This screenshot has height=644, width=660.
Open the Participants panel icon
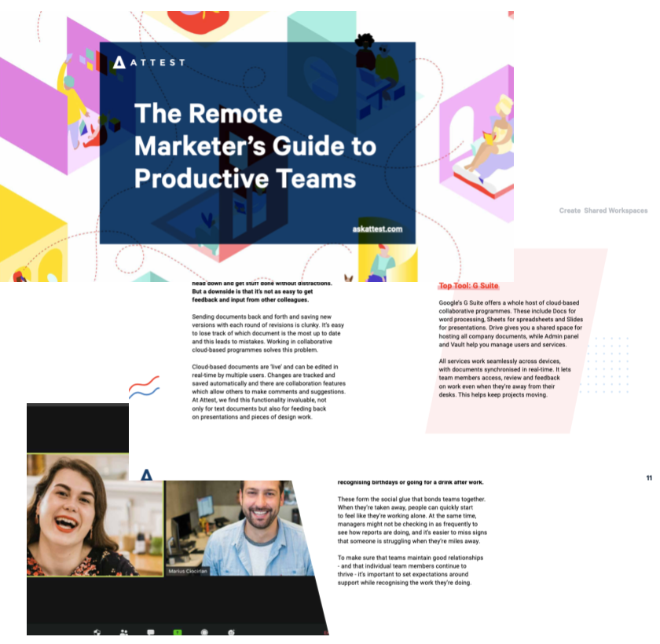tap(124, 631)
